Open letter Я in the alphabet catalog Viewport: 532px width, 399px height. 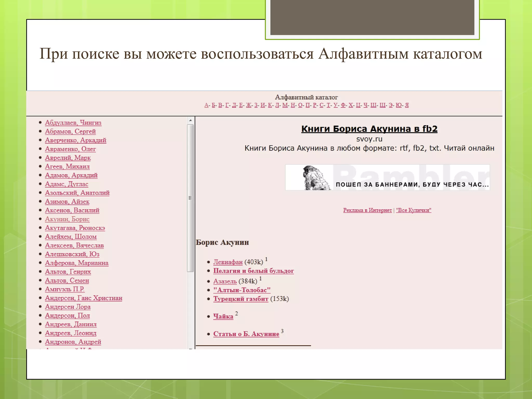coord(407,105)
